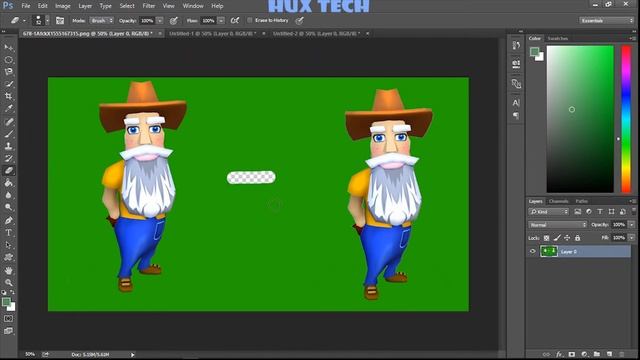Image resolution: width=640 pixels, height=360 pixels.
Task: Switch to the Swatches tab
Action: pos(558,38)
